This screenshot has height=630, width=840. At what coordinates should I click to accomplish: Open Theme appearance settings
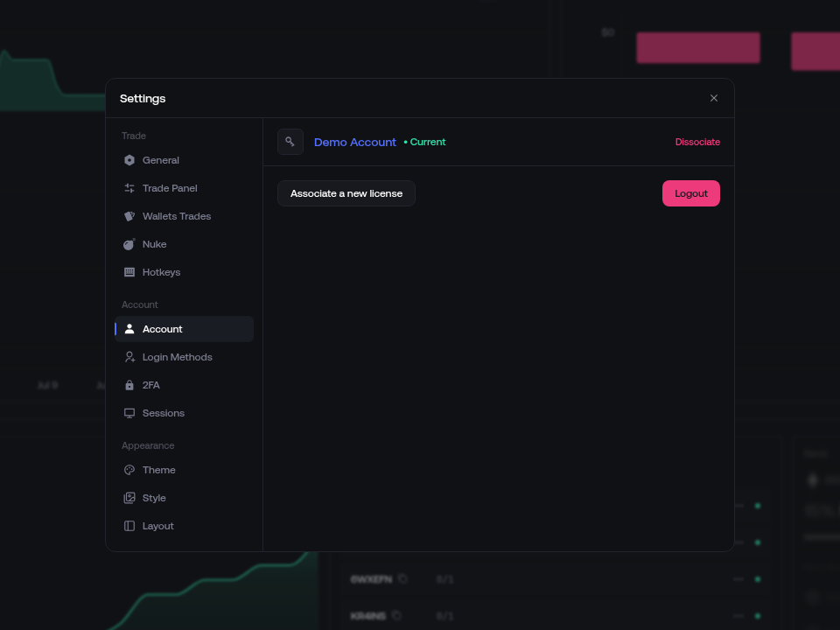(x=184, y=470)
